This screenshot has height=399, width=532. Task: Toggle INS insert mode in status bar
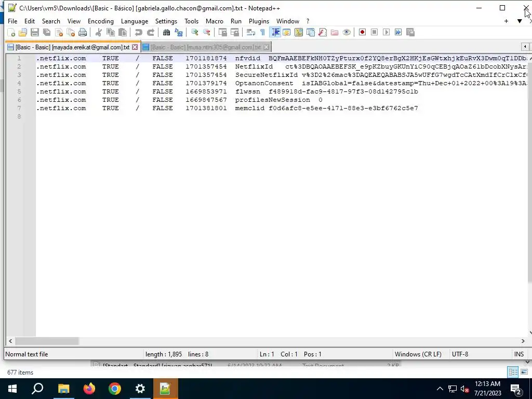[519, 354]
